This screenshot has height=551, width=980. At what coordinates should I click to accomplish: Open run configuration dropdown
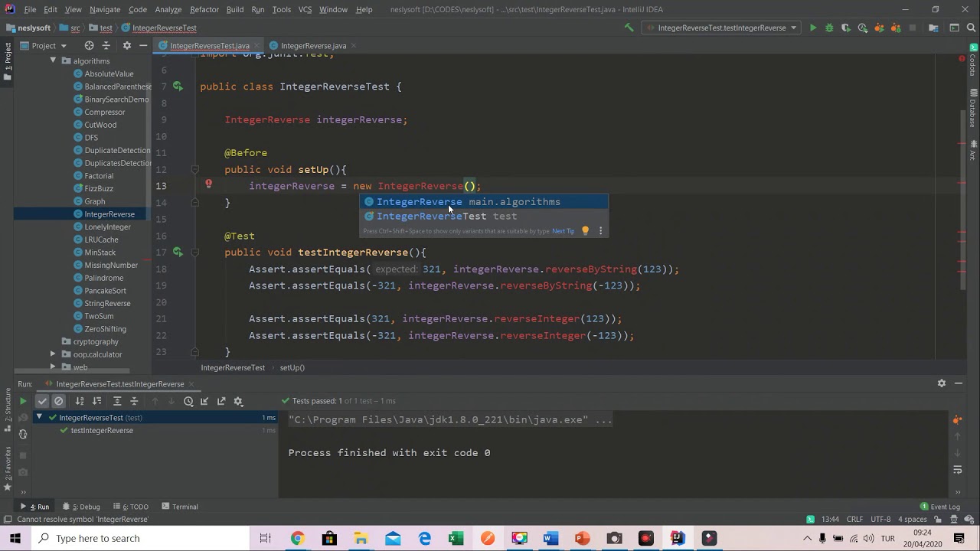tap(722, 28)
